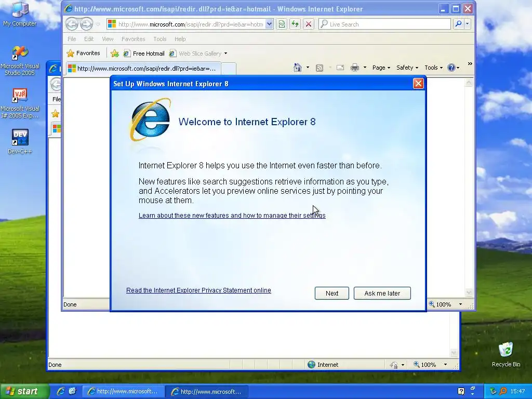This screenshot has width=532, height=399.
Task: Expand the Print dropdown arrow
Action: [x=365, y=68]
